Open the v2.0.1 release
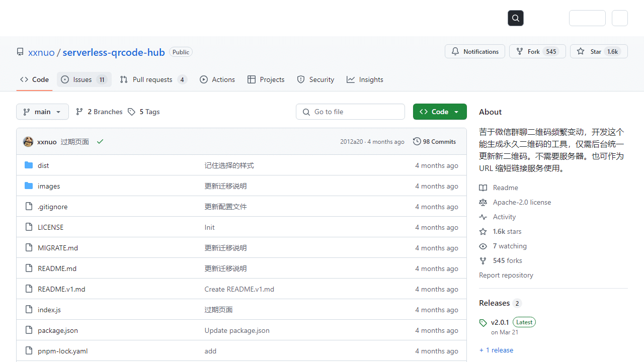 click(x=500, y=322)
